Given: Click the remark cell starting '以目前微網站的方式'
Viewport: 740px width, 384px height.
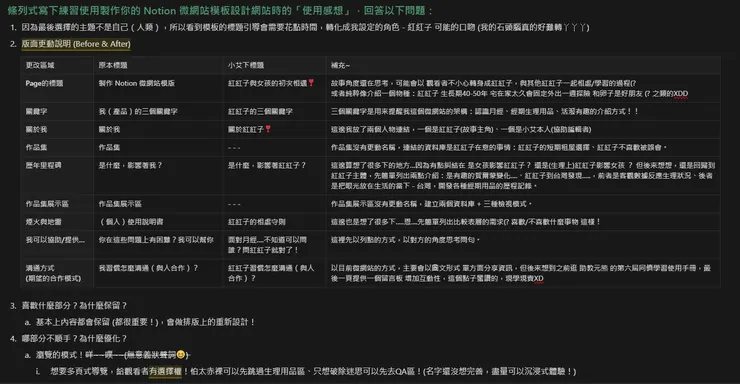Looking at the screenshot, I should point(522,273).
